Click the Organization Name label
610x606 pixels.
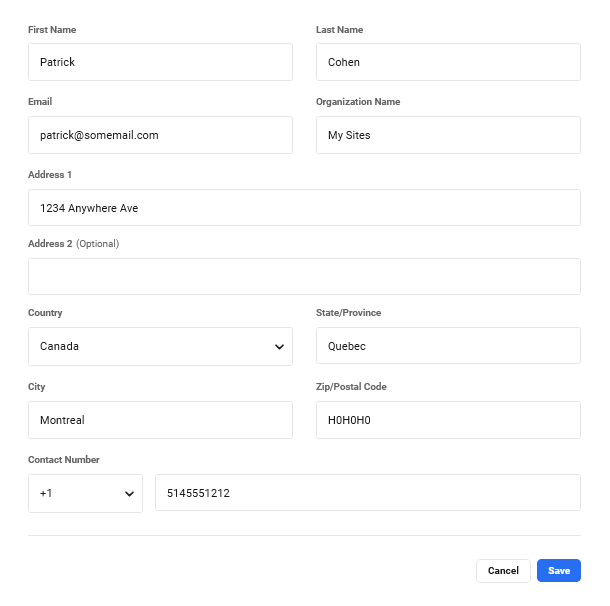[x=358, y=102]
